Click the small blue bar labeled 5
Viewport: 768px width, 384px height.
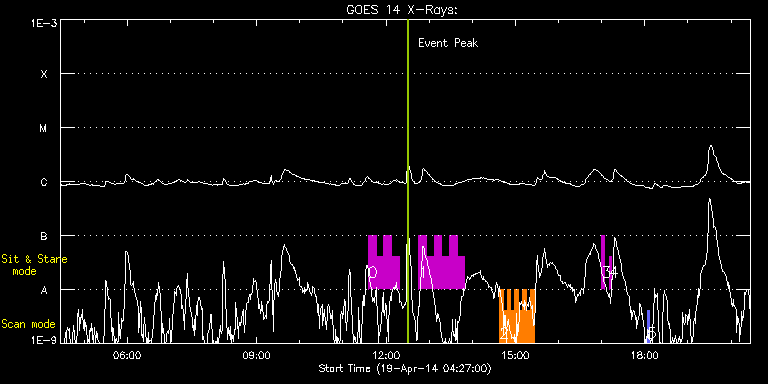(648, 326)
